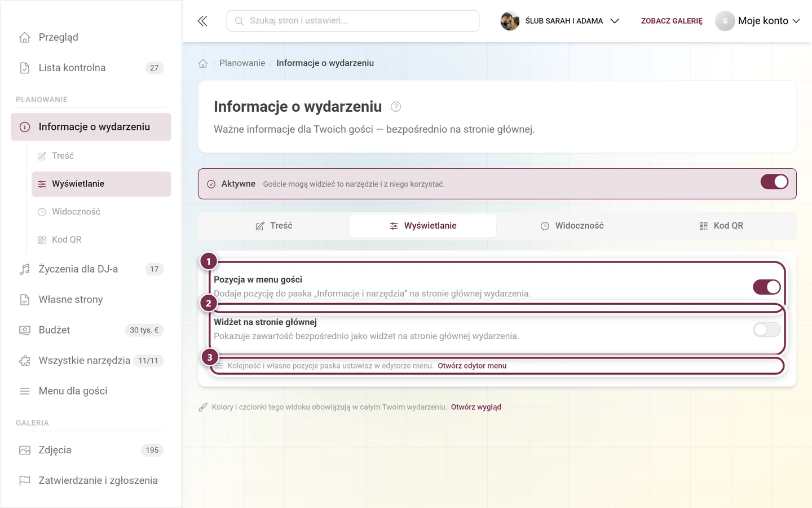Click Planowanie in the breadcrumb
The height and width of the screenshot is (508, 812).
[x=242, y=63]
